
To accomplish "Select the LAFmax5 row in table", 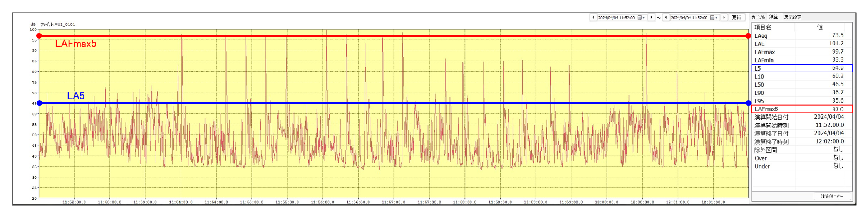I will click(802, 109).
